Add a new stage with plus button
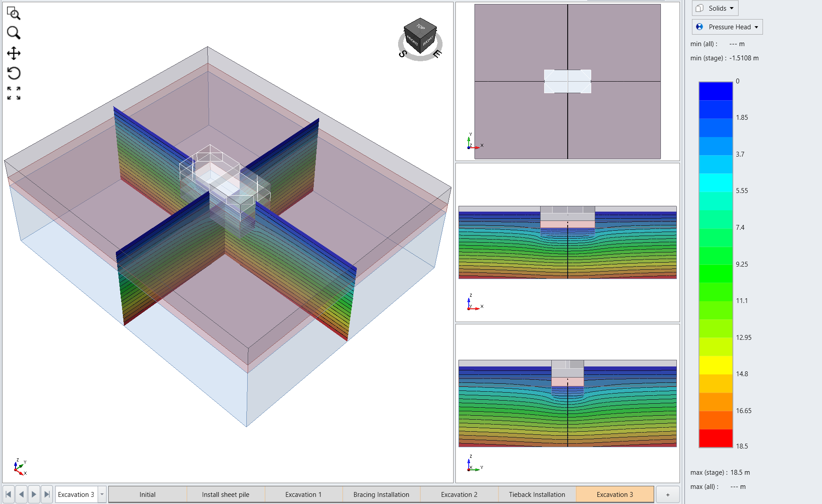The height and width of the screenshot is (504, 822). tap(668, 494)
